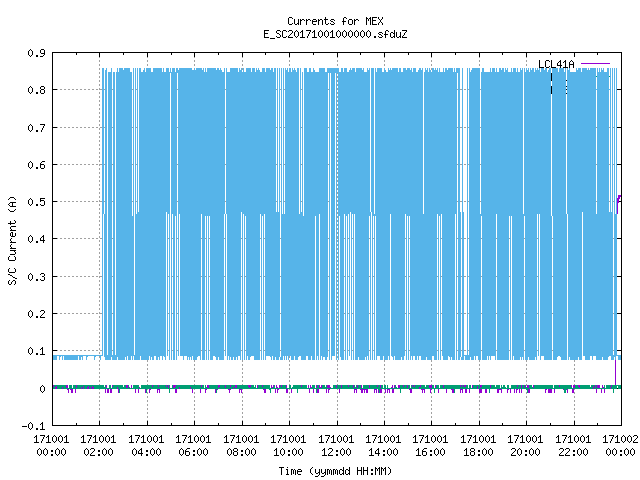Click the '171001 22:00' x-axis tick label
This screenshot has width=640, height=480.
pyautogui.click(x=573, y=446)
